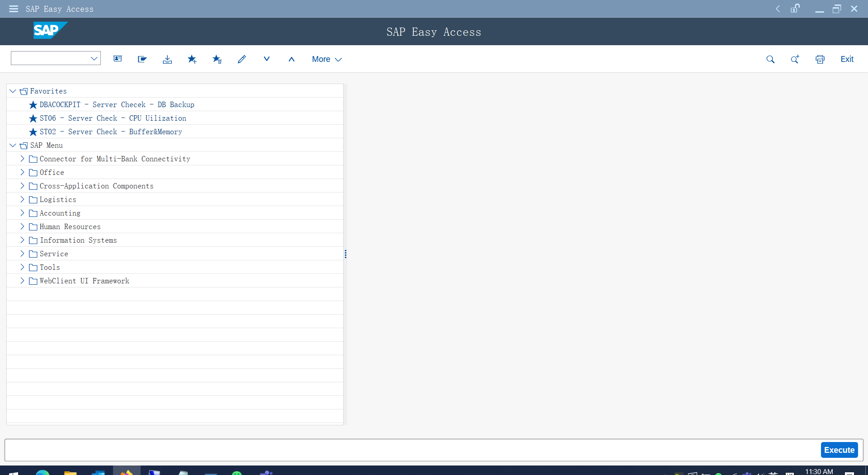Click the Find magnifier icon
This screenshot has width=868, height=475.
770,59
